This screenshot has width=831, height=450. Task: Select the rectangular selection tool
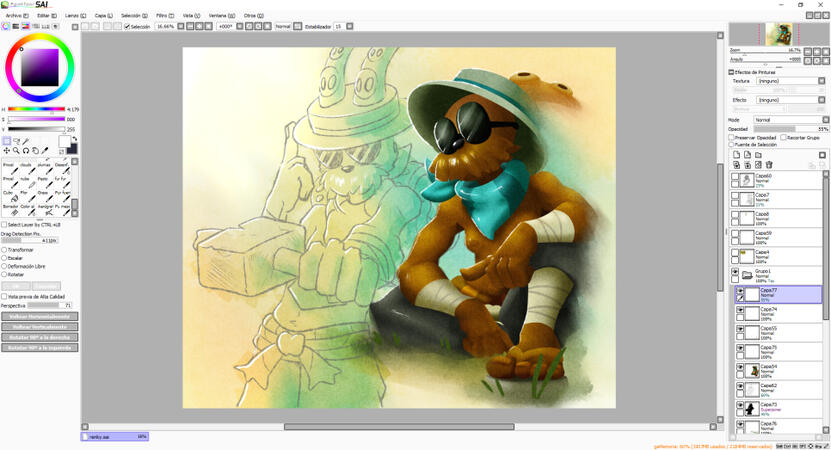6,141
